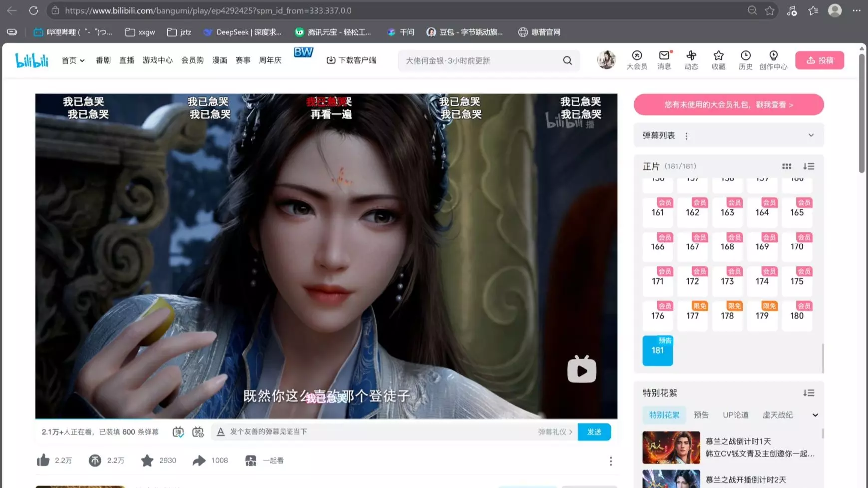This screenshot has width=868, height=488.
Task: Click the 投稿 upload button
Action: tap(820, 60)
